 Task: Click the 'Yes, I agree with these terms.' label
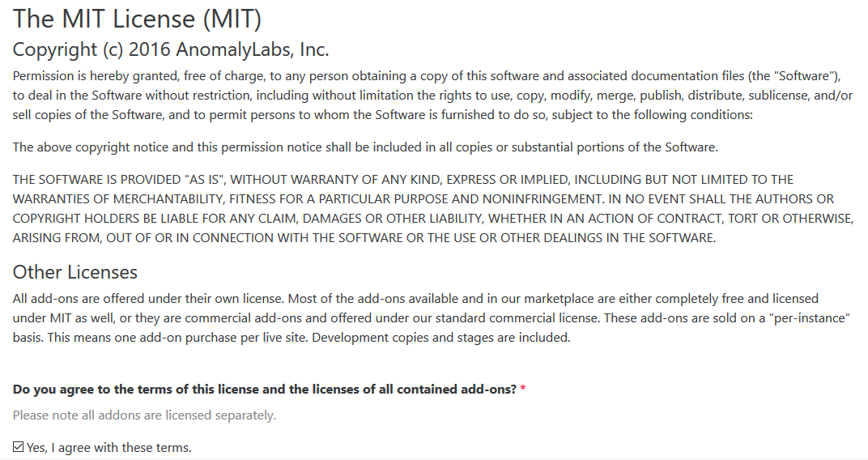click(x=109, y=447)
